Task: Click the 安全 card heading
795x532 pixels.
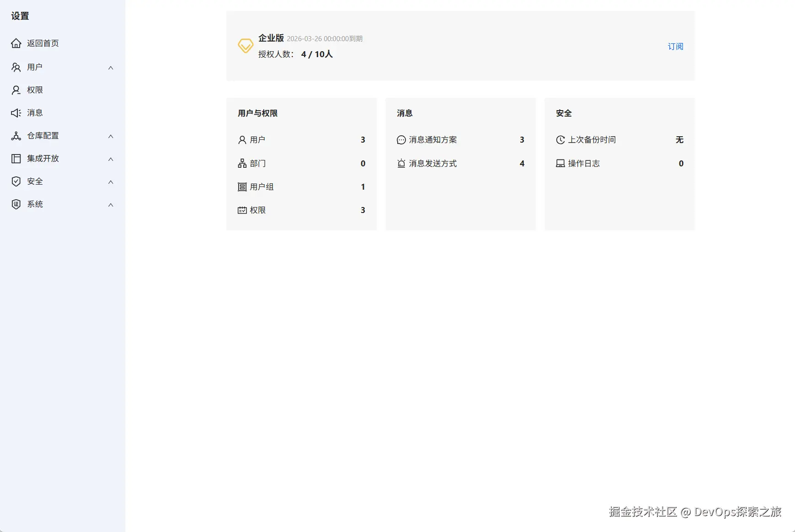Action: pos(564,113)
